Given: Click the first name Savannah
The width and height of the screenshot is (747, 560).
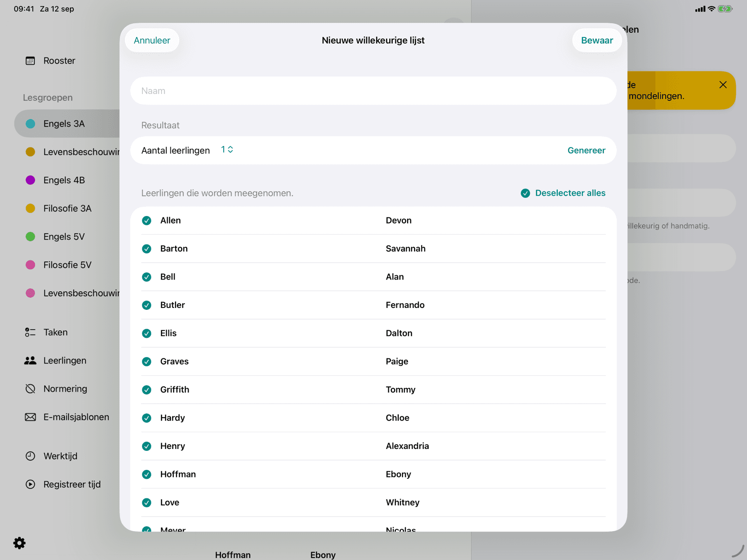Looking at the screenshot, I should click(x=406, y=249).
